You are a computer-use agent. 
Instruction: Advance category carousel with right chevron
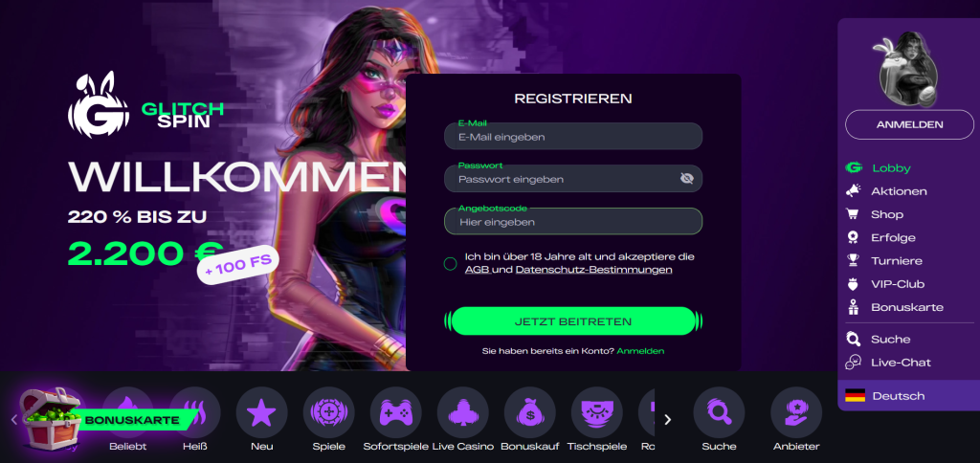click(x=667, y=419)
